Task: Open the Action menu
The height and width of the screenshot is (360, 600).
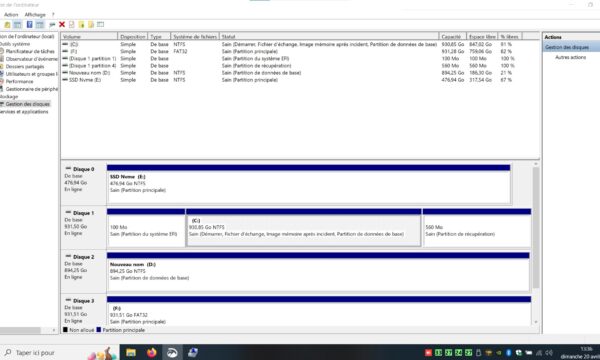Action: [11, 15]
